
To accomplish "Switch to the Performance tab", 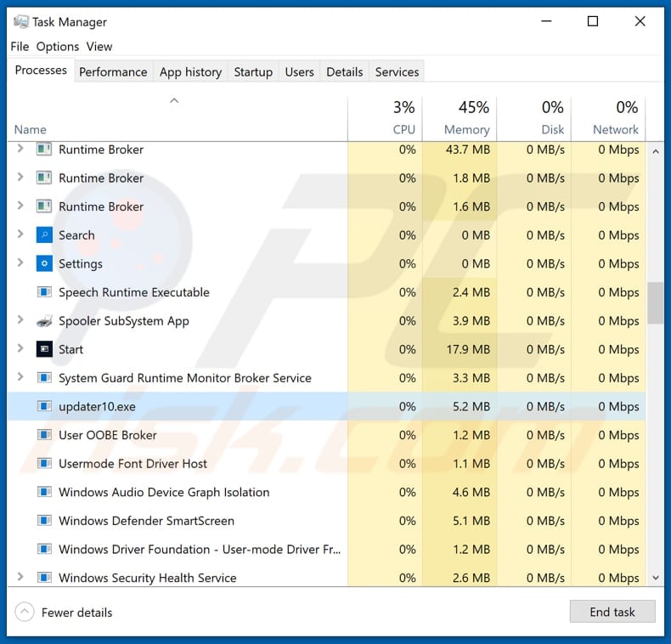I will point(113,72).
